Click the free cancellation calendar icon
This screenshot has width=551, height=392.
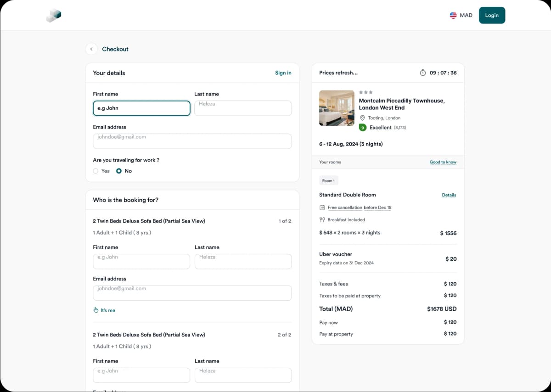coord(322,207)
